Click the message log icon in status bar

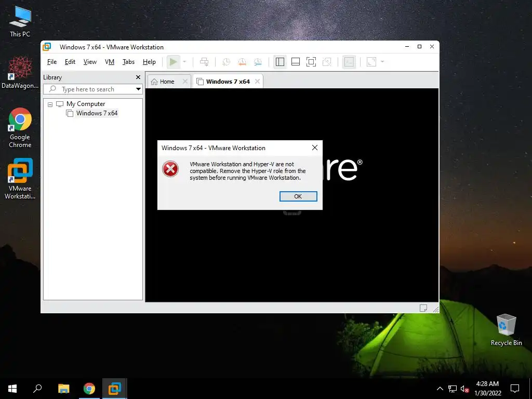tap(423, 308)
